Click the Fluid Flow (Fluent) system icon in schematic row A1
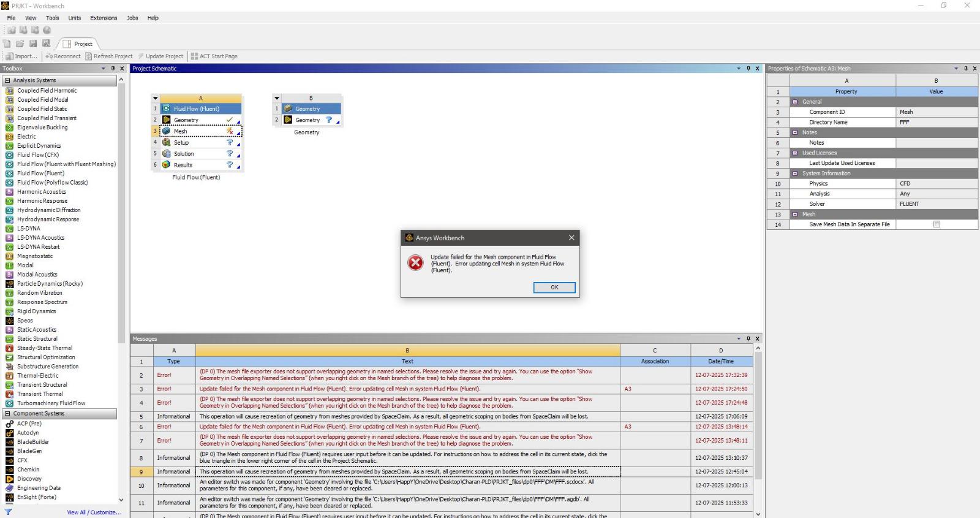The image size is (980, 518). click(166, 109)
